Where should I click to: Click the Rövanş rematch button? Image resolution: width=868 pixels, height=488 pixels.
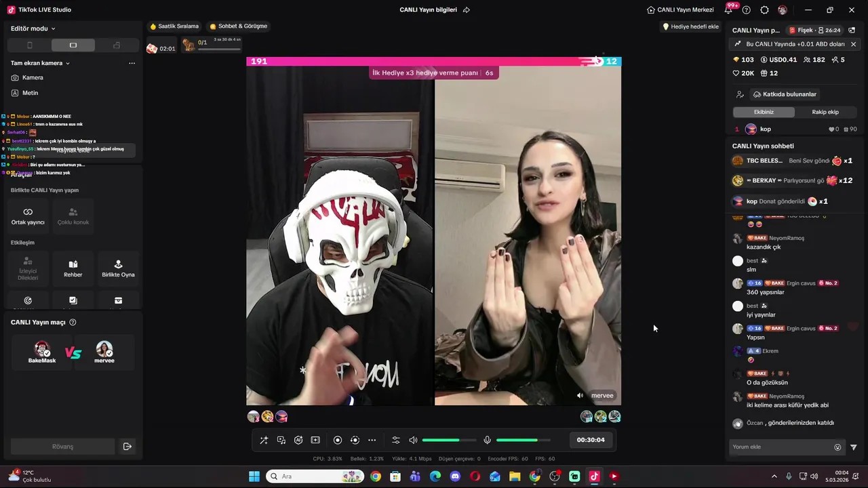[x=62, y=447]
